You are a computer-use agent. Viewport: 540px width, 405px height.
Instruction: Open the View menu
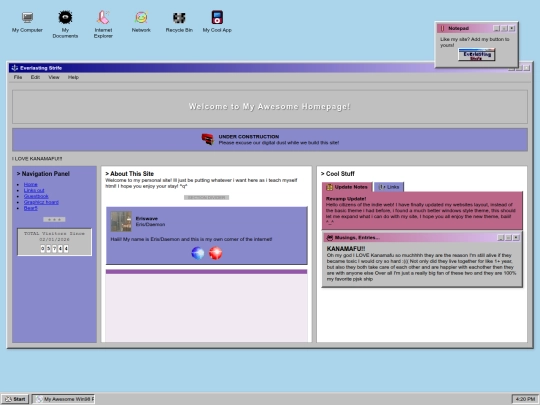(54, 77)
